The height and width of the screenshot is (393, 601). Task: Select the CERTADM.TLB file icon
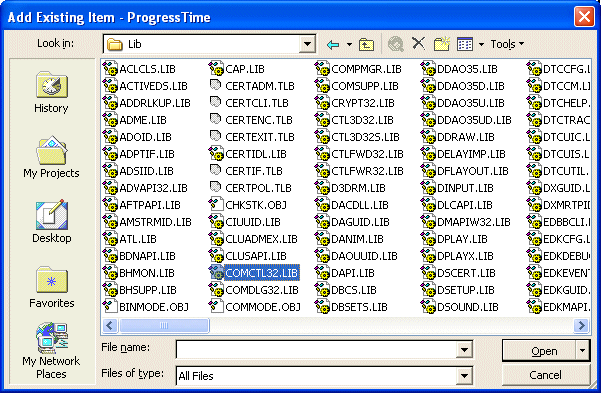tap(216, 86)
